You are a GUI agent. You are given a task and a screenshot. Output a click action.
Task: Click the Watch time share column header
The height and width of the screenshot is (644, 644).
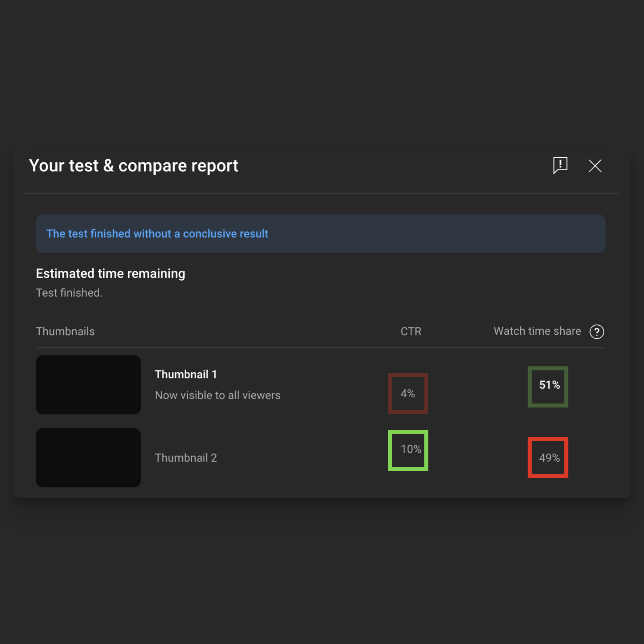pyautogui.click(x=537, y=331)
